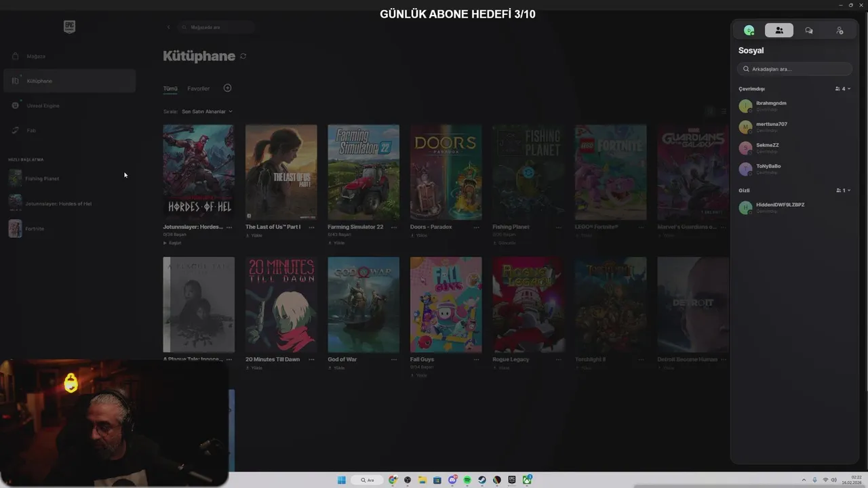Open Farming Simulator 22 cover art
This screenshot has height=488, width=868.
(x=363, y=172)
